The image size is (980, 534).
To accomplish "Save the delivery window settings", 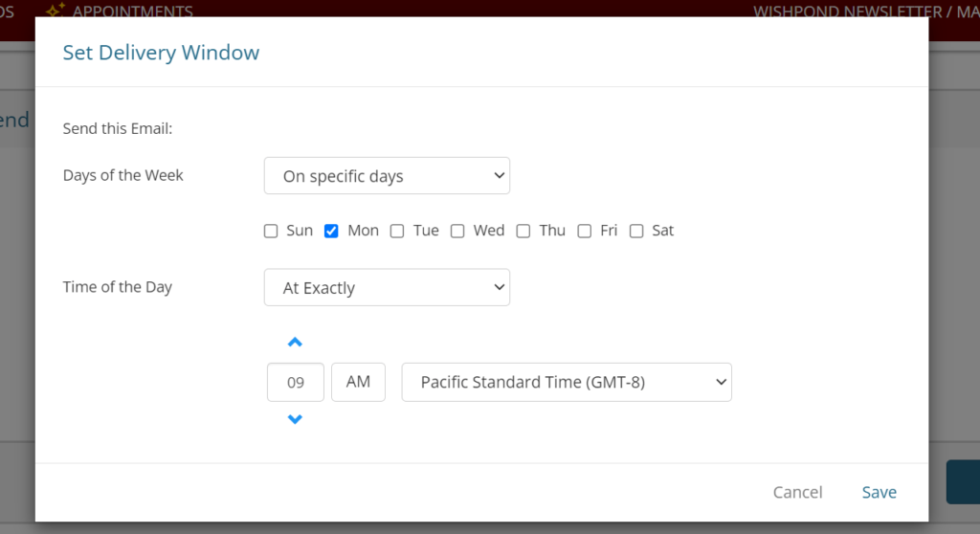I will click(x=880, y=492).
